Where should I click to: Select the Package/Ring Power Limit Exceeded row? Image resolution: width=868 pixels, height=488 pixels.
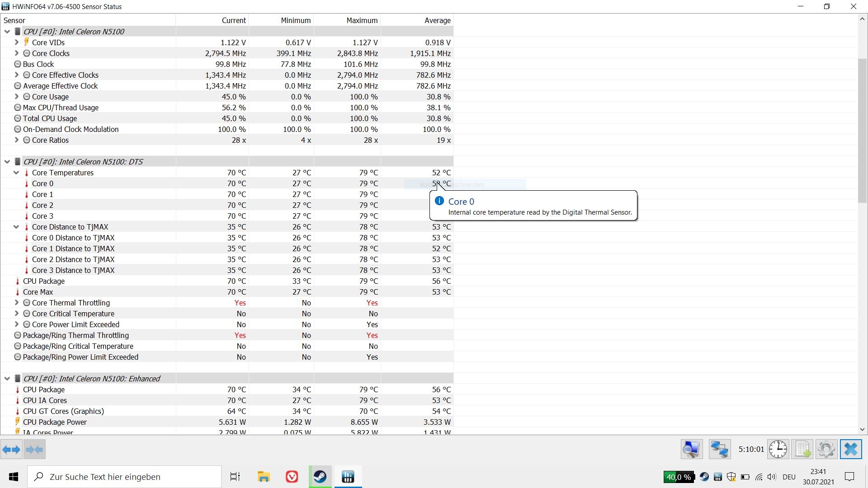point(226,357)
